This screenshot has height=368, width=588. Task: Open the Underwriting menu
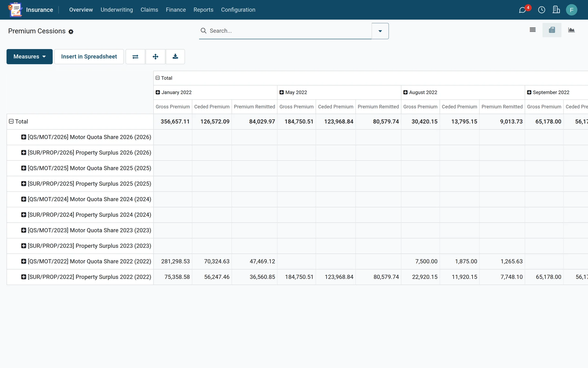pyautogui.click(x=117, y=10)
